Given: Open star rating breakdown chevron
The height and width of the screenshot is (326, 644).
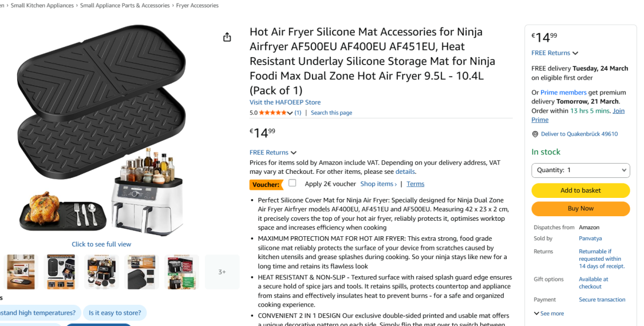Looking at the screenshot, I should point(290,113).
